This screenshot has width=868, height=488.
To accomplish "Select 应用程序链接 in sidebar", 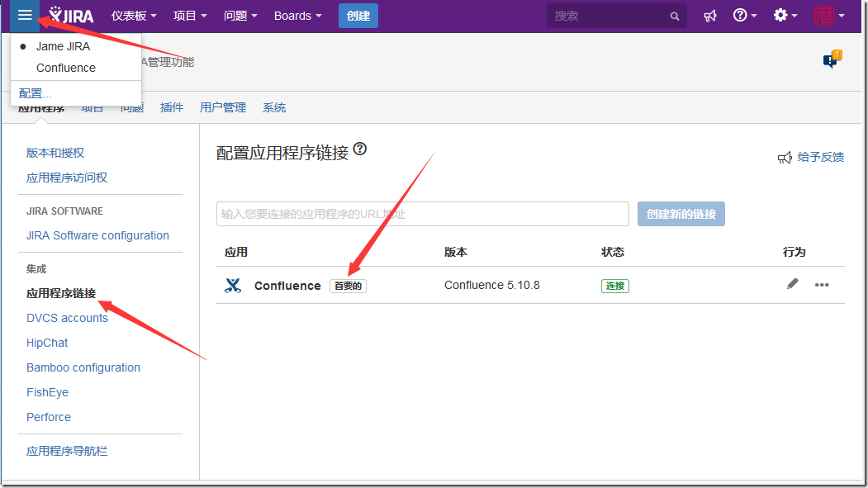I will [x=61, y=293].
